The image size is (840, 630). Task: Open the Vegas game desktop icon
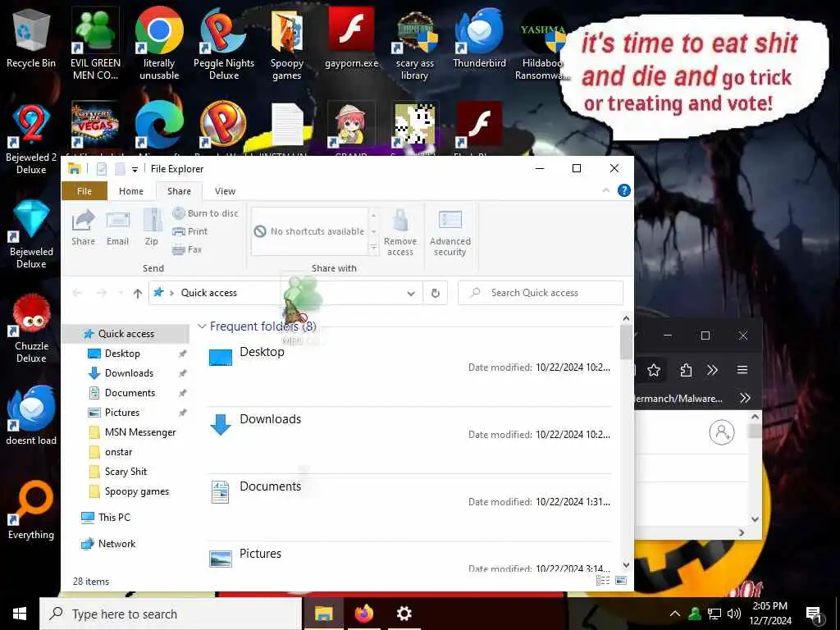[95, 126]
